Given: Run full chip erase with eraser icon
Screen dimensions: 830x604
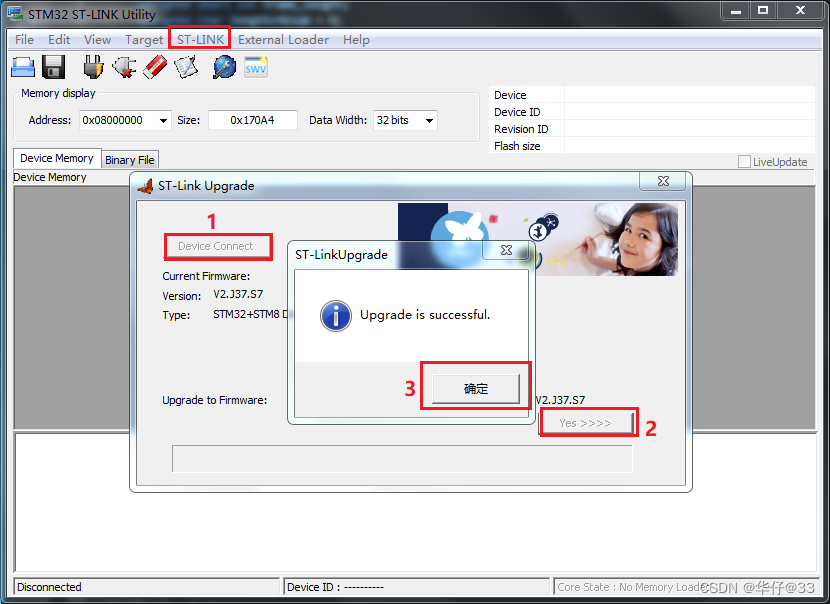Looking at the screenshot, I should (x=155, y=68).
